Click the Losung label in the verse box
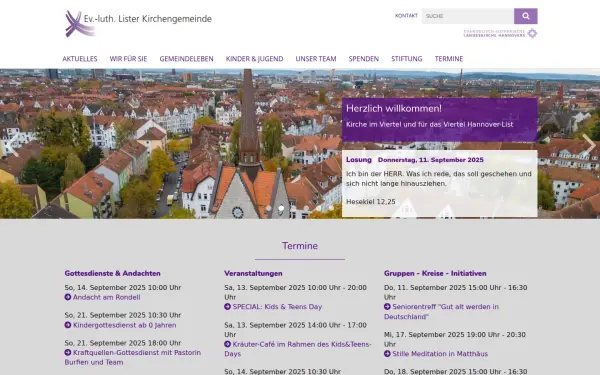 [x=359, y=160]
